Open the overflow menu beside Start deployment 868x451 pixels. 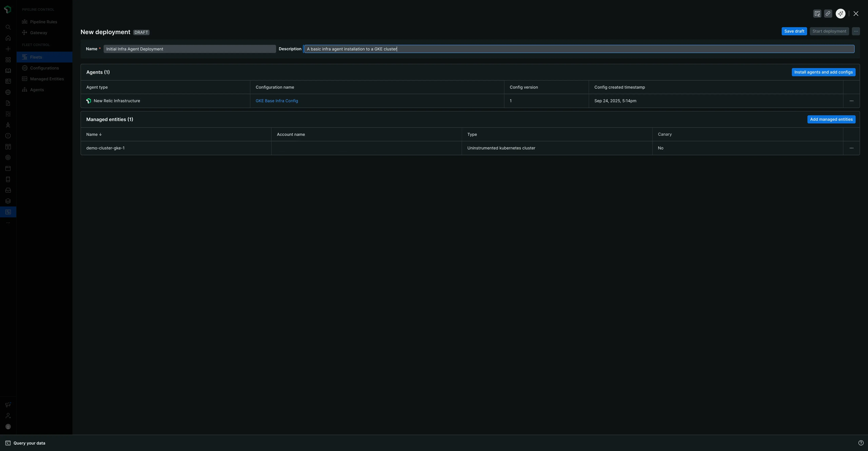[x=856, y=31]
